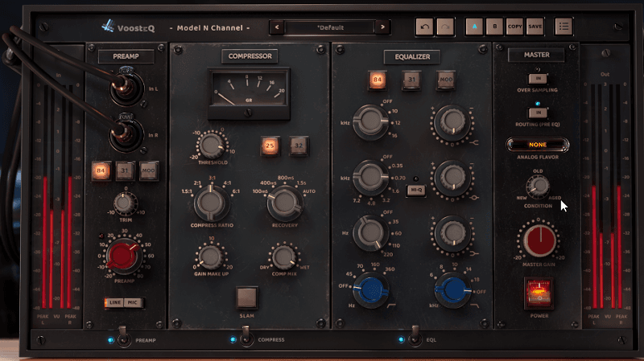644x361 pixels.
Task: Click the In L input jack
Action: (x=127, y=88)
